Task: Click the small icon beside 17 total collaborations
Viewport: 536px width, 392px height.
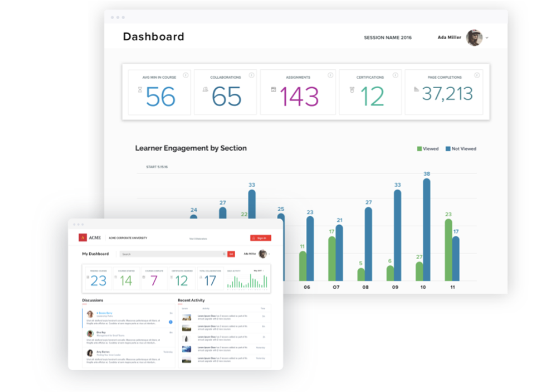Action: (200, 277)
